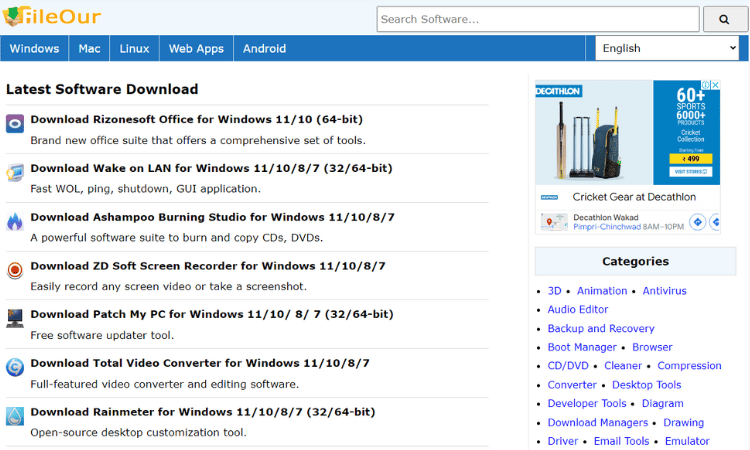This screenshot has height=450, width=750.
Task: Open the 3D category
Action: [554, 291]
